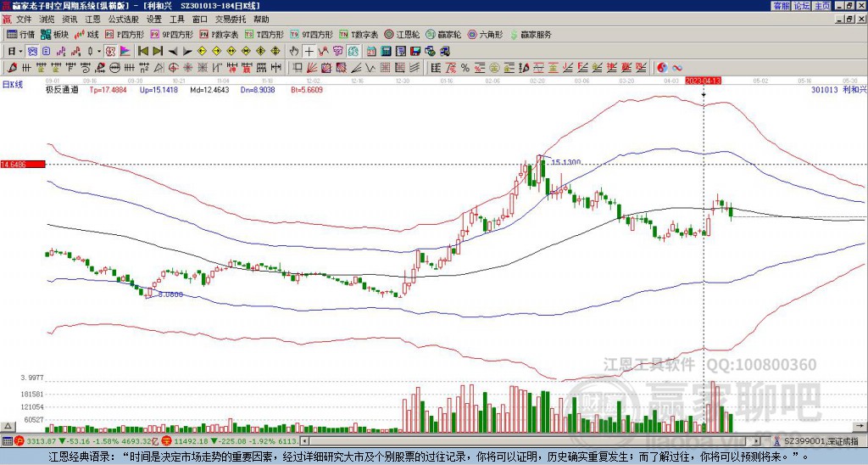The height and width of the screenshot is (465, 868).
Task: Click the infinity loop icon
Action: (677, 68)
